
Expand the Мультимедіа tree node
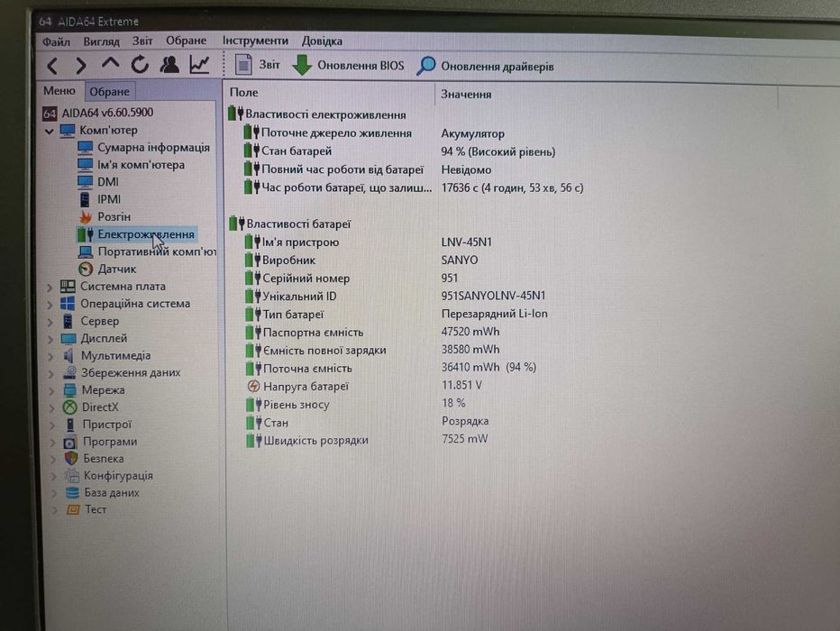pyautogui.click(x=51, y=356)
